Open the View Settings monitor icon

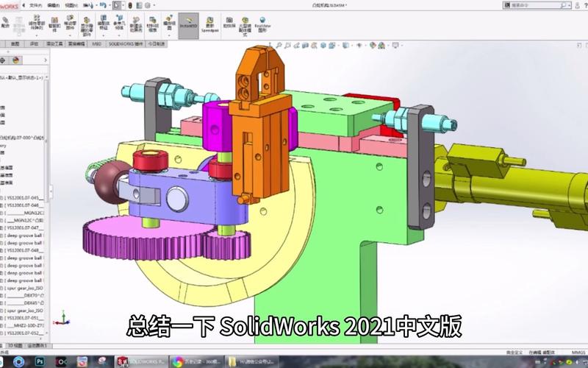point(395,46)
